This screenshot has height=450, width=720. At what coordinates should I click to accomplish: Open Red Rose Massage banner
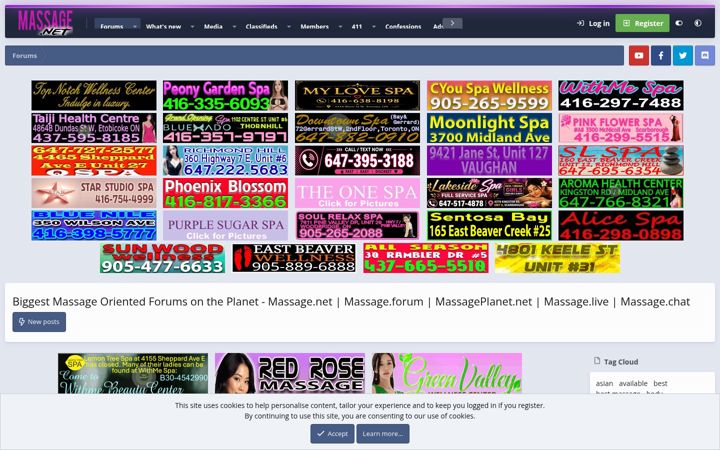(x=290, y=373)
